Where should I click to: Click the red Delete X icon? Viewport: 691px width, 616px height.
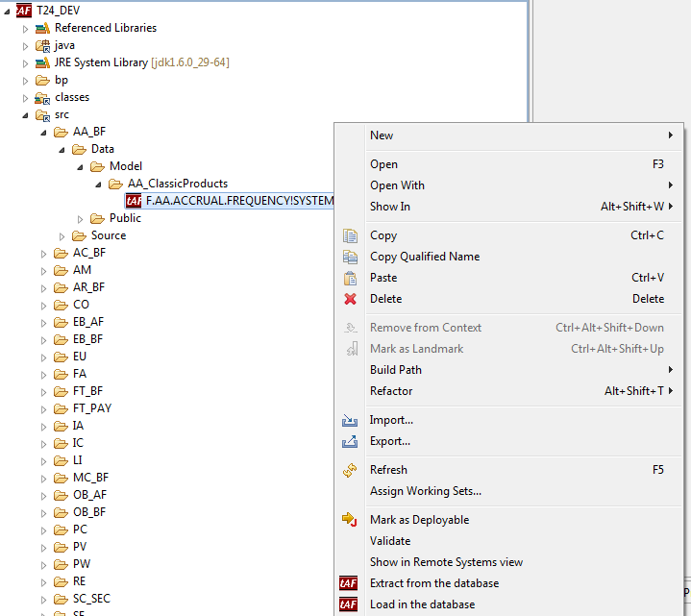coord(350,299)
